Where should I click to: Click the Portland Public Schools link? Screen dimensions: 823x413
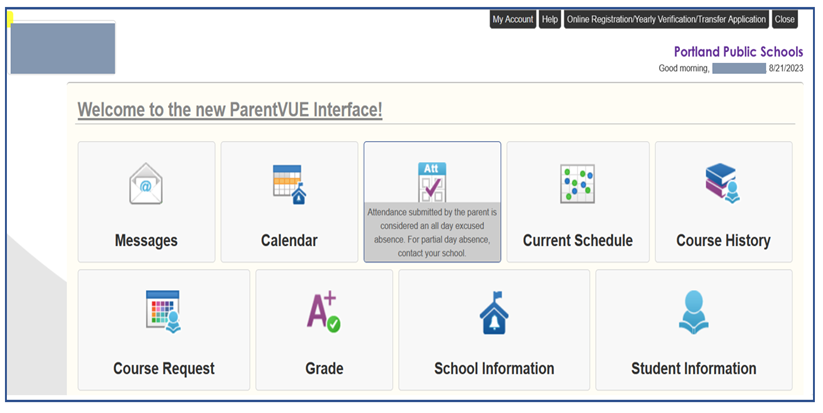click(x=738, y=51)
